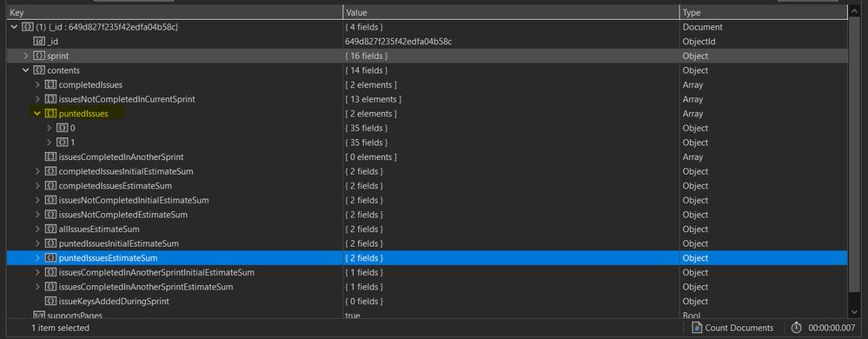
Task: Expand the selected puntedIssuesEstimateSum node
Action: click(37, 258)
